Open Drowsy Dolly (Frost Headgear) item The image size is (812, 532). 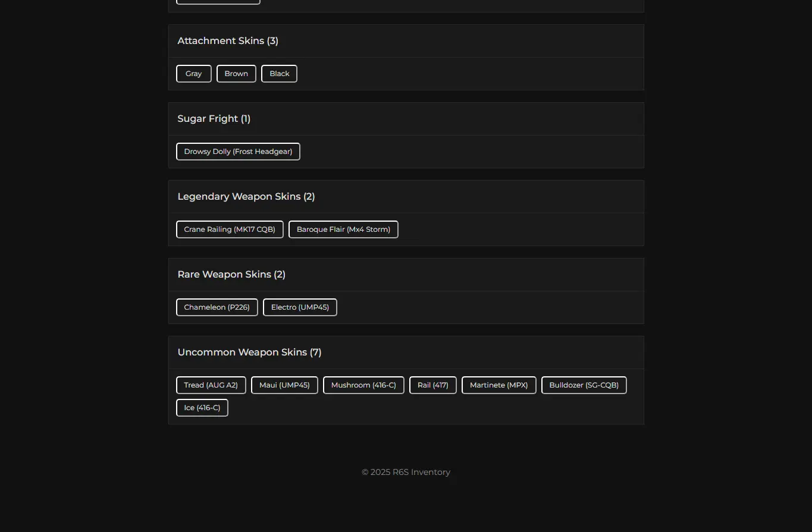click(238, 152)
